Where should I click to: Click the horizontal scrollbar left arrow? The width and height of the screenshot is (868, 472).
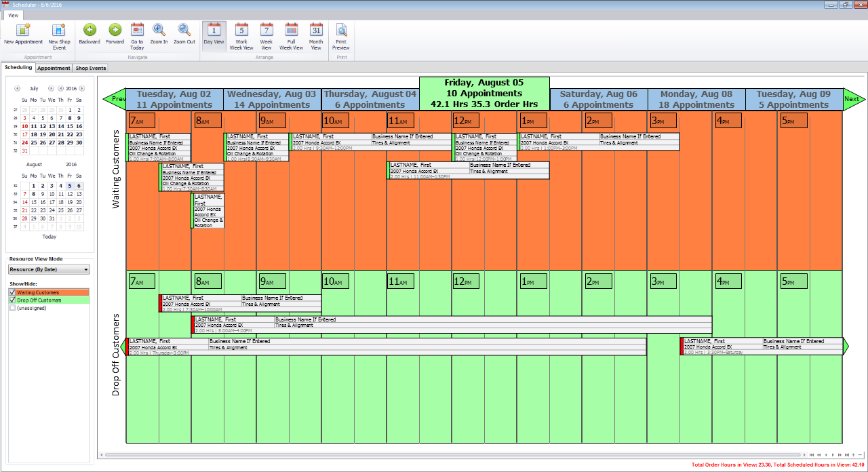pyautogui.click(x=101, y=455)
